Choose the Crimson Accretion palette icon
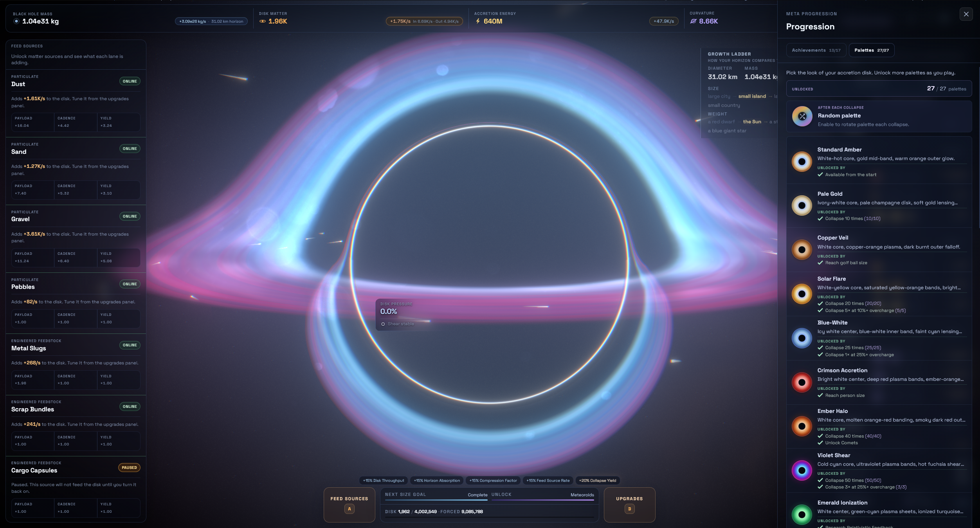 coord(802,382)
